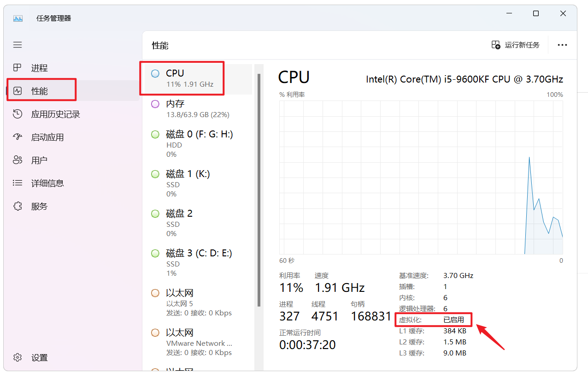Click the blue circle icon beside CPU
The height and width of the screenshot is (379, 588).
155,73
